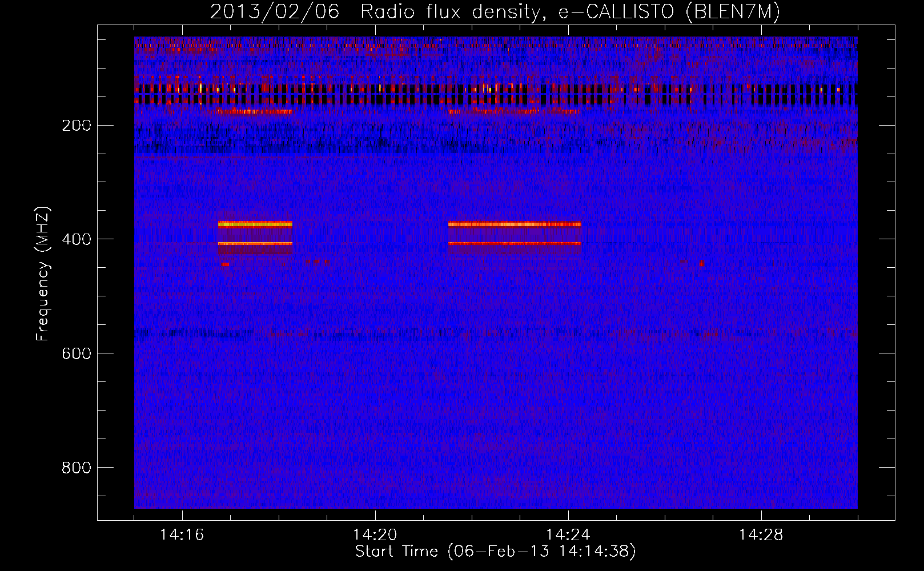The image size is (924, 571).
Task: Click the 14:16 time tick label
Action: [x=182, y=535]
